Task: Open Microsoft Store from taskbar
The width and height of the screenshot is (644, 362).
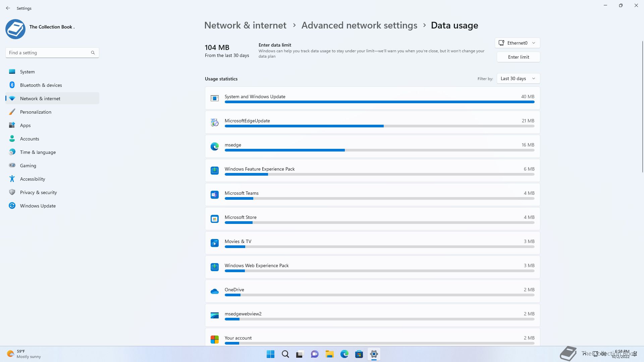Action: (x=359, y=354)
